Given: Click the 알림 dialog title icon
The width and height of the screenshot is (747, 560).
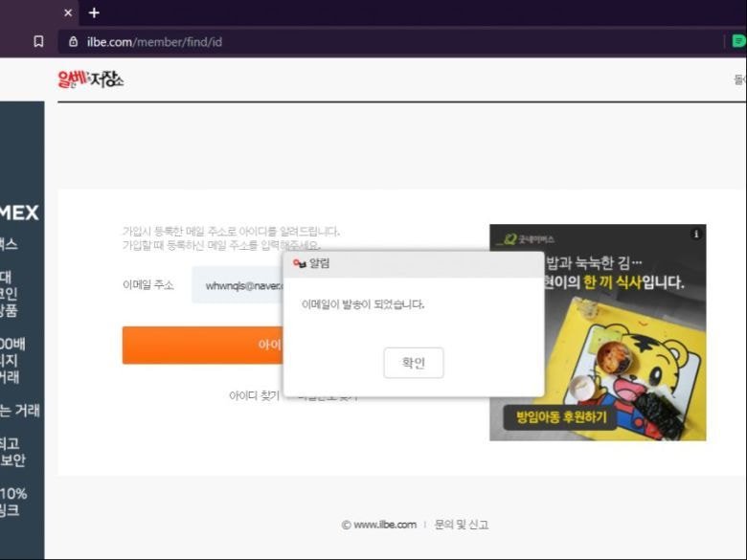Looking at the screenshot, I should (x=300, y=263).
